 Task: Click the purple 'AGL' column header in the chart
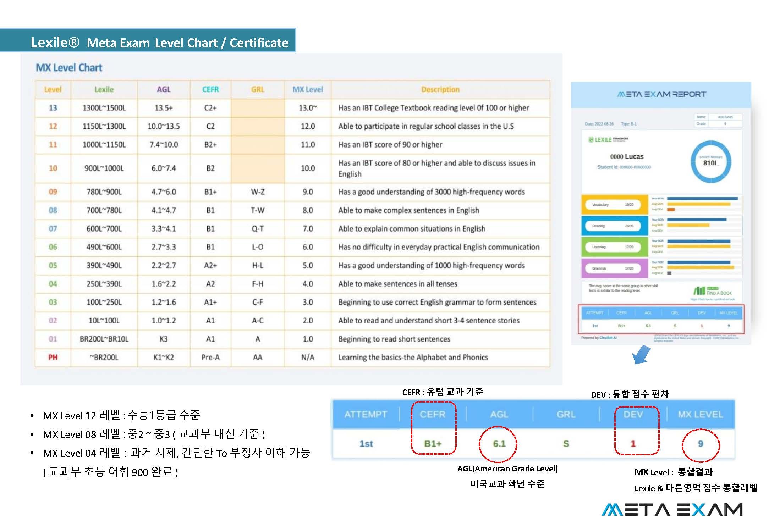(164, 90)
